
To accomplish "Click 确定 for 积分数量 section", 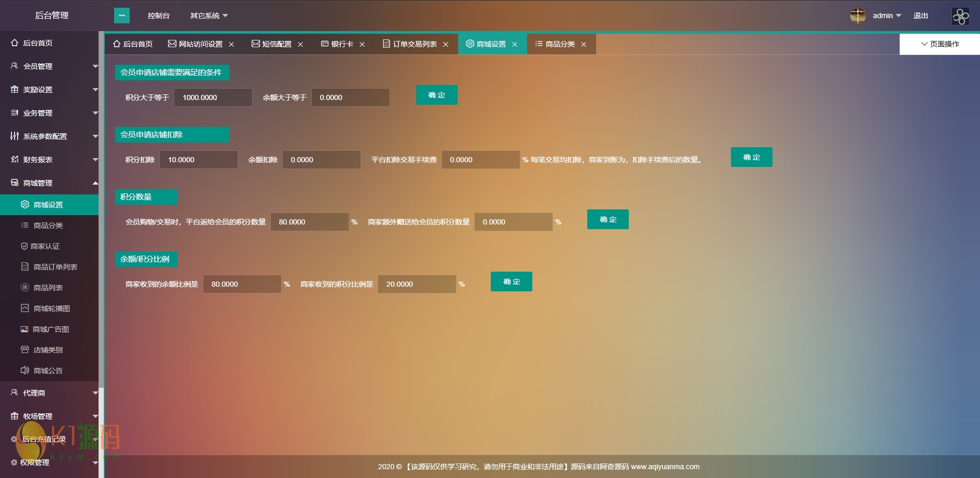I will pyautogui.click(x=608, y=219).
